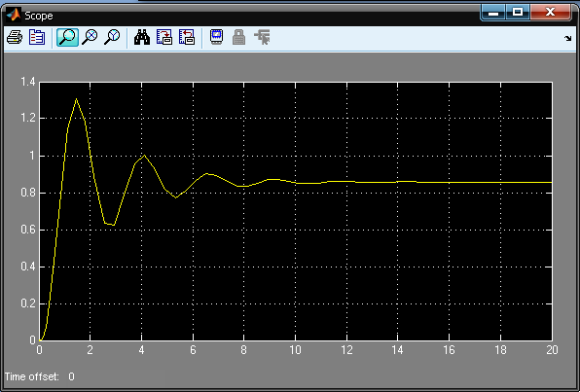Click the yellow curve's first peak near 1.3
The width and height of the screenshot is (580, 392).
point(76,99)
